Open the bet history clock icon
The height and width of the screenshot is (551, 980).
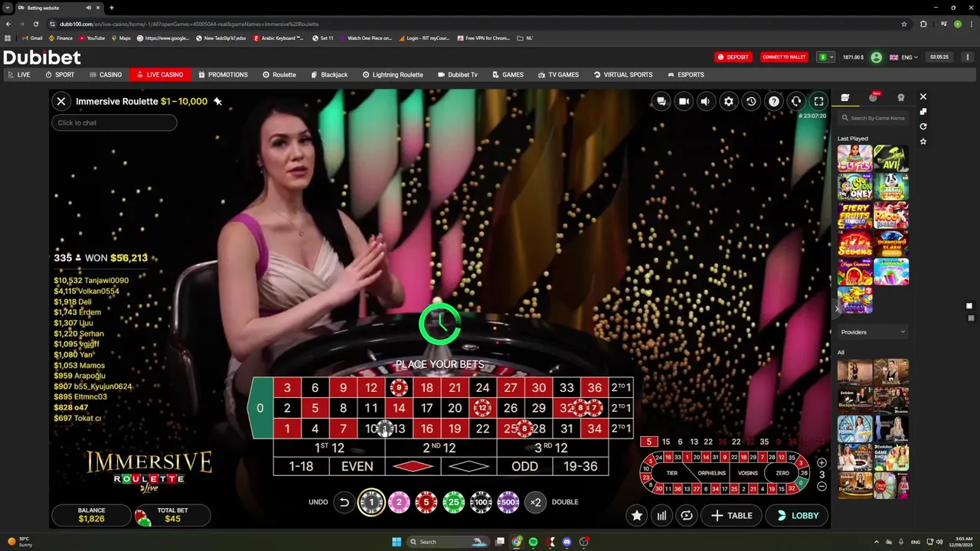[x=751, y=101]
